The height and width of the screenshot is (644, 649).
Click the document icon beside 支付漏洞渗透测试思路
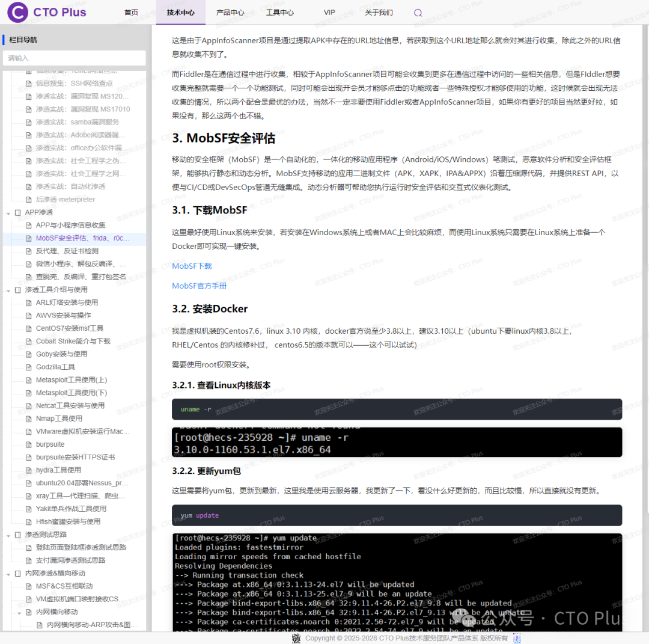click(29, 561)
